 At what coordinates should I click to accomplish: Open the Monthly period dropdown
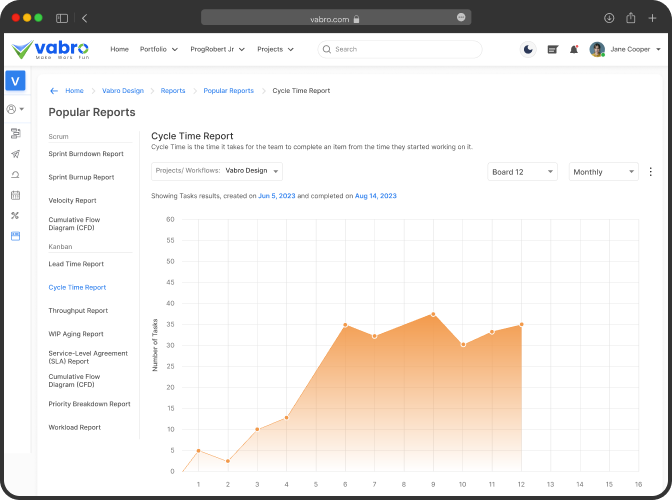coord(603,172)
